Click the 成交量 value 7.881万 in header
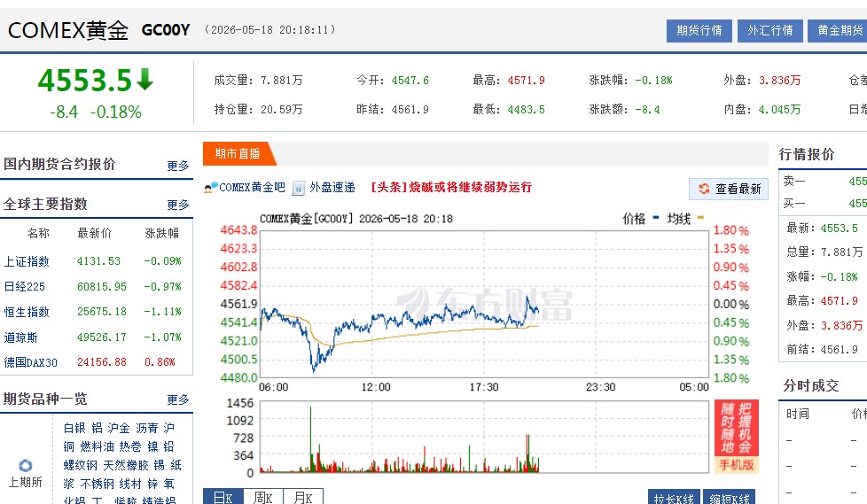 [282, 81]
